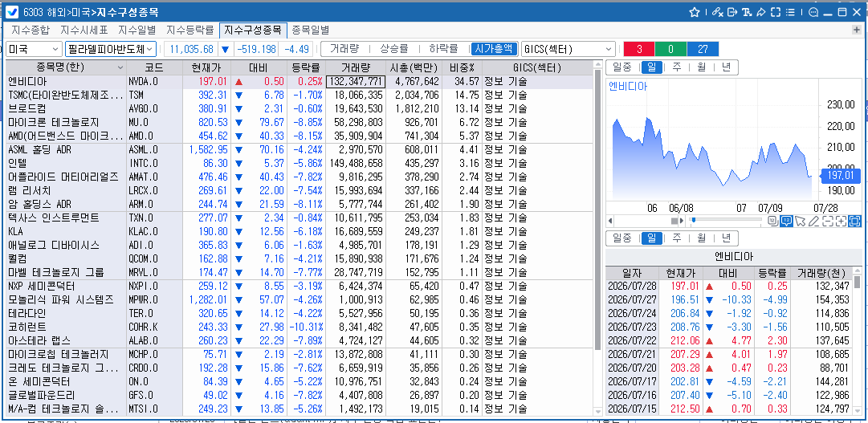Zoom out the chart with the minus frame icon

tap(828, 221)
